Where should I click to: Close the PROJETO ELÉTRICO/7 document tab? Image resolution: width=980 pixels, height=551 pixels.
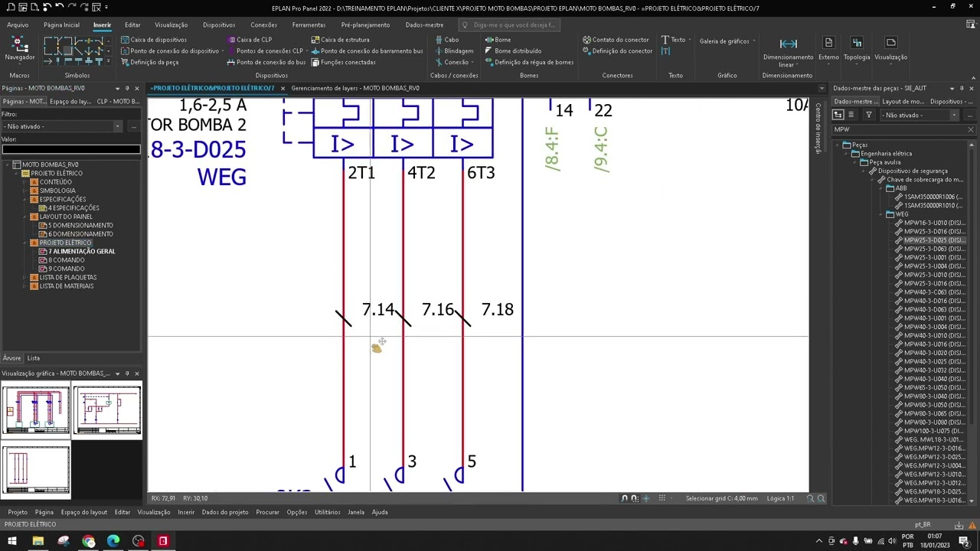[x=283, y=88]
